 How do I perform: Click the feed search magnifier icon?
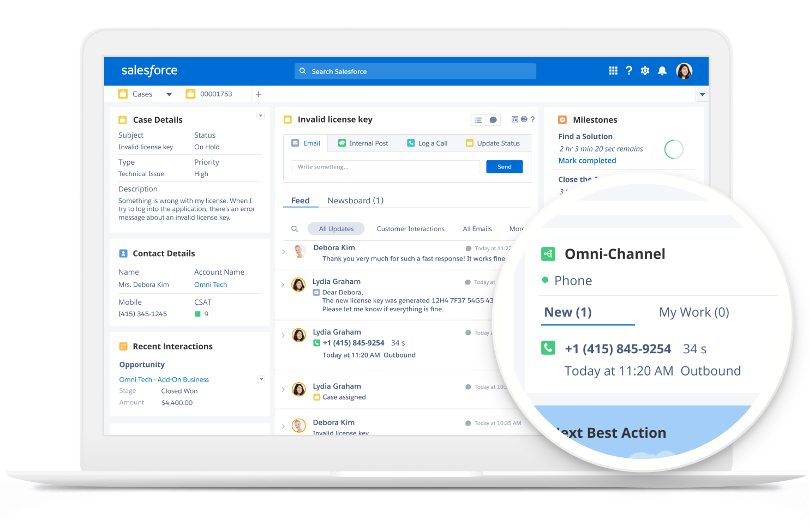295,229
